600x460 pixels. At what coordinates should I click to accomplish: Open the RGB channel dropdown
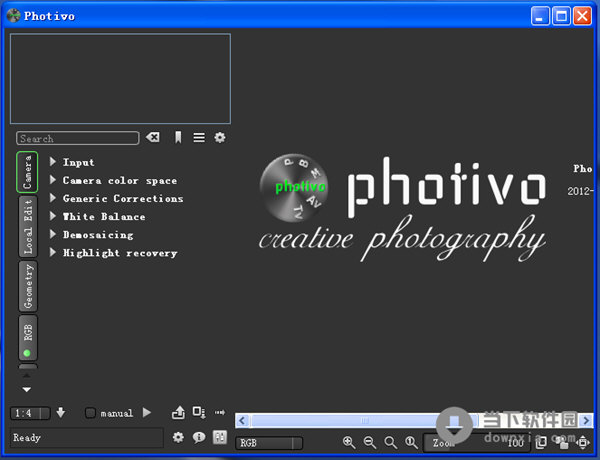[x=269, y=443]
